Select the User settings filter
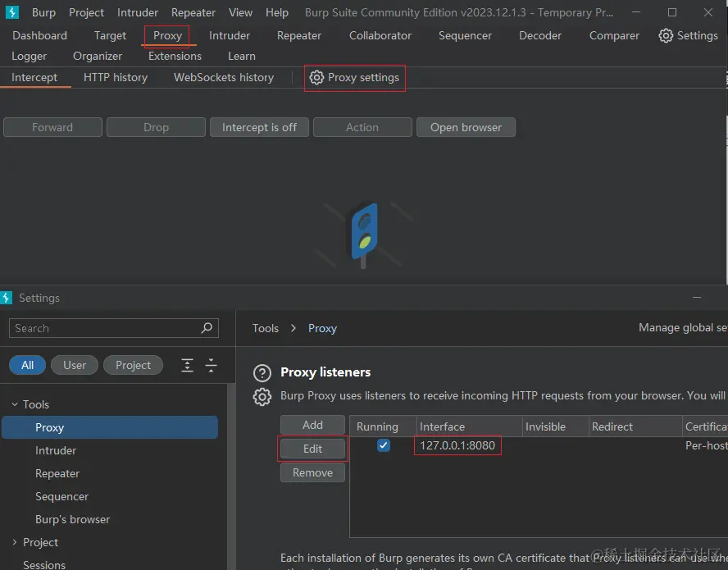The width and height of the screenshot is (728, 570). click(75, 365)
